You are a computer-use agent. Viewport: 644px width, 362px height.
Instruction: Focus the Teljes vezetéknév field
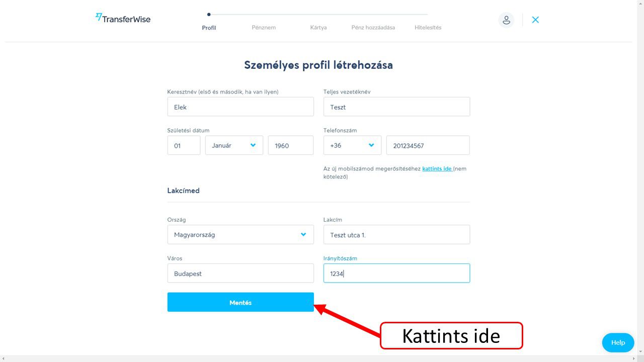point(396,107)
